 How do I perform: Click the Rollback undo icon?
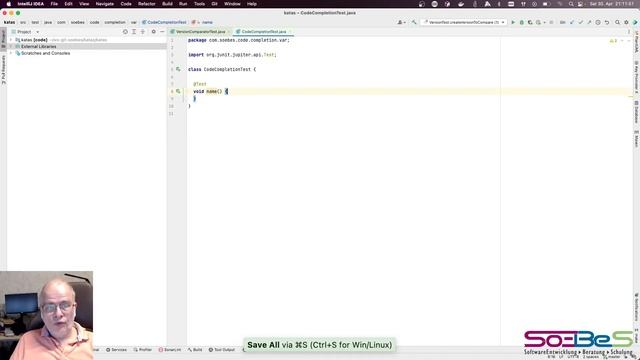pyautogui.click(x=607, y=22)
